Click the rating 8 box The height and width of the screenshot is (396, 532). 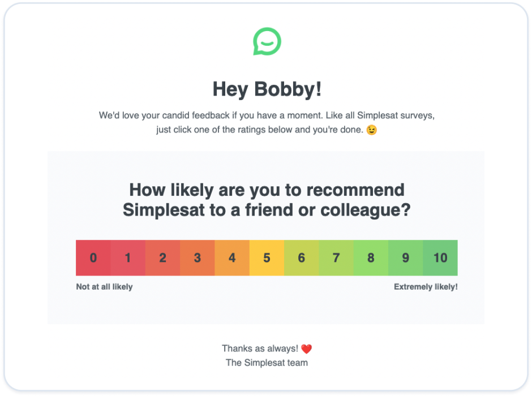click(371, 258)
